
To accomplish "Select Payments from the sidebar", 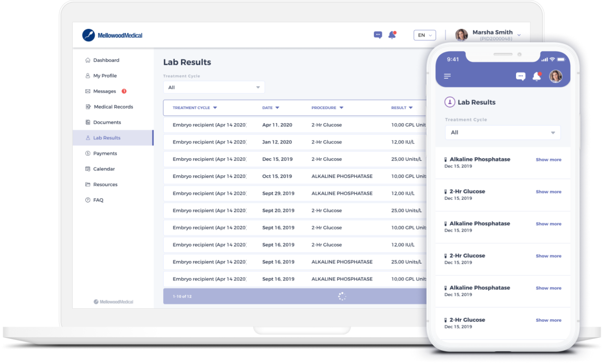I will tap(105, 154).
